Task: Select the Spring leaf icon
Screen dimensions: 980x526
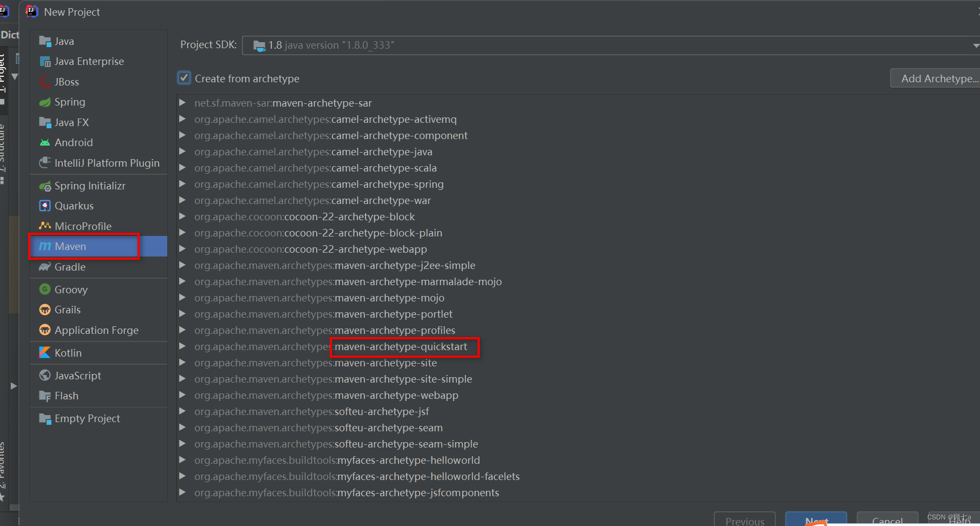Action: point(45,102)
